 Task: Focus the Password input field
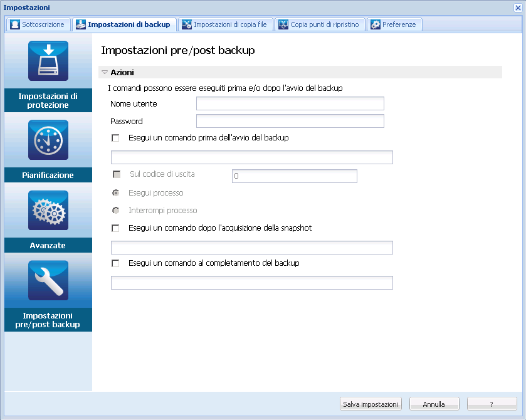[x=290, y=121]
